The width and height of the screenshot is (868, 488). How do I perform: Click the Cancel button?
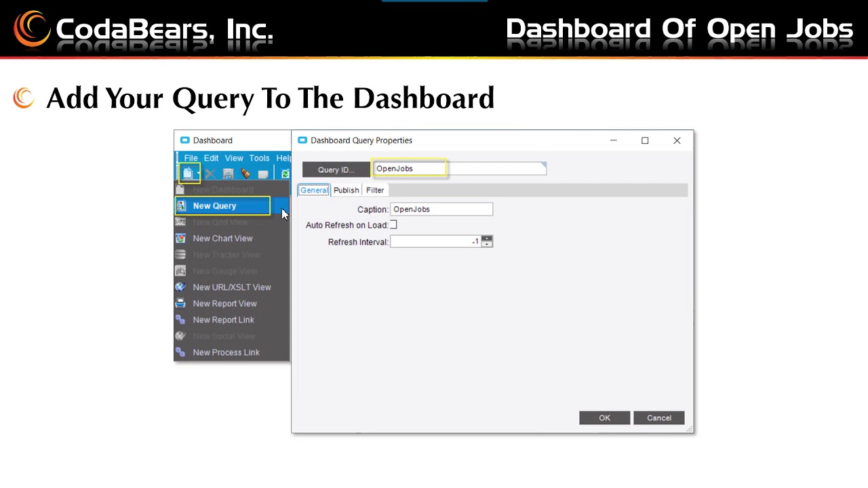click(x=659, y=418)
